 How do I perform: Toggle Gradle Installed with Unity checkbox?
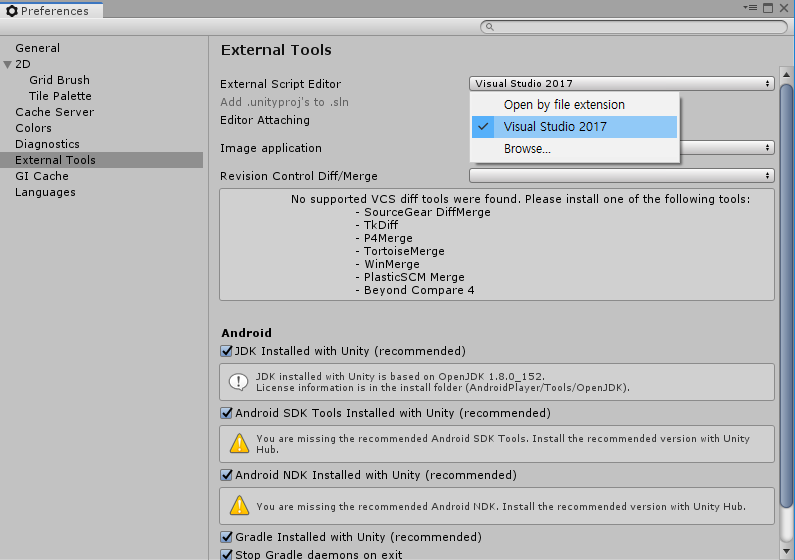point(227,537)
